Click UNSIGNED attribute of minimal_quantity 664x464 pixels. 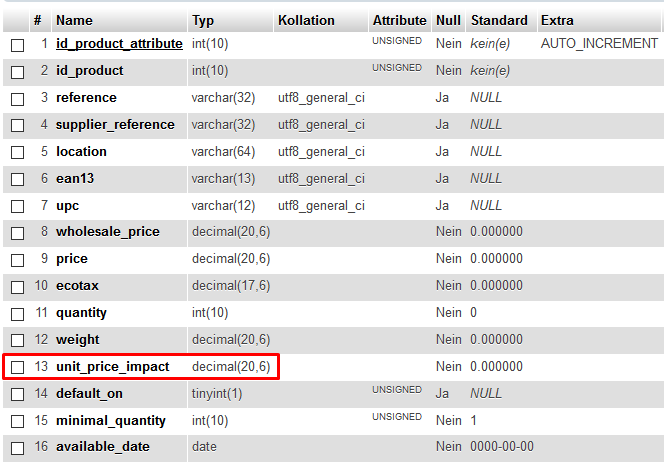click(397, 417)
